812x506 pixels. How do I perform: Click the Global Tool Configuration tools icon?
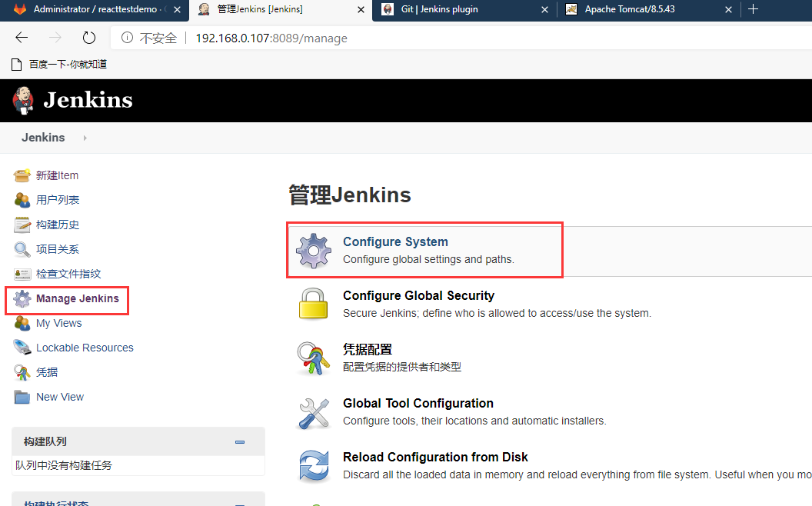pos(313,413)
